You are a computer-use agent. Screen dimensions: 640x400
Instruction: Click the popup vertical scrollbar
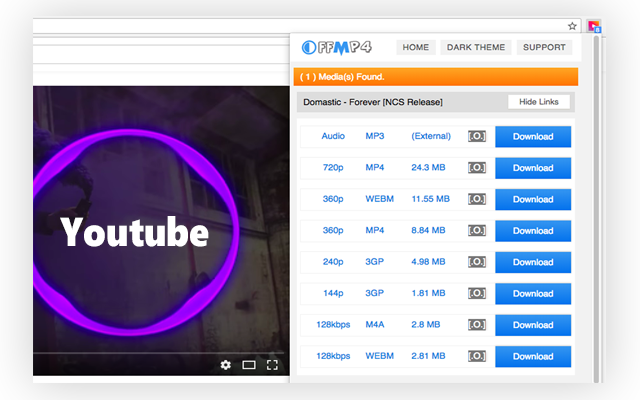596,209
